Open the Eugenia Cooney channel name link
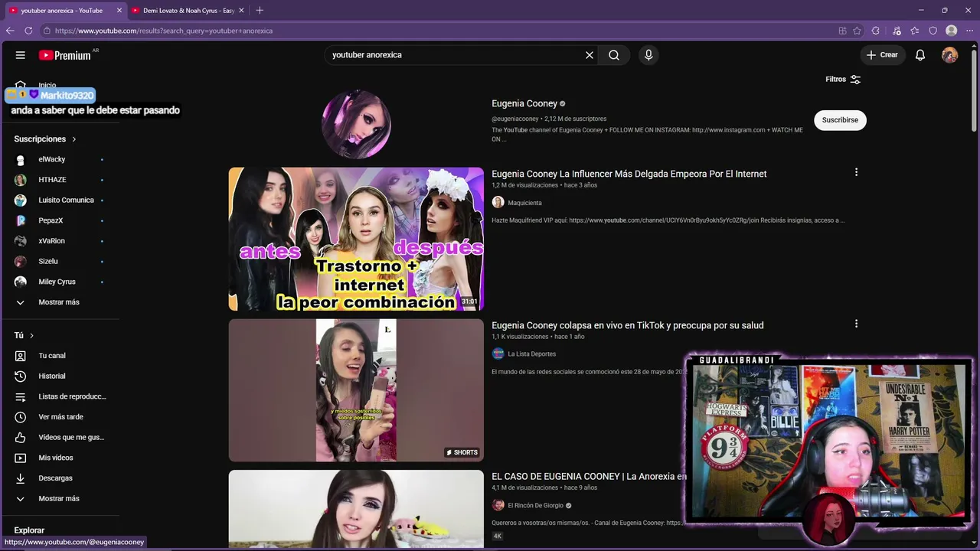 coord(524,103)
